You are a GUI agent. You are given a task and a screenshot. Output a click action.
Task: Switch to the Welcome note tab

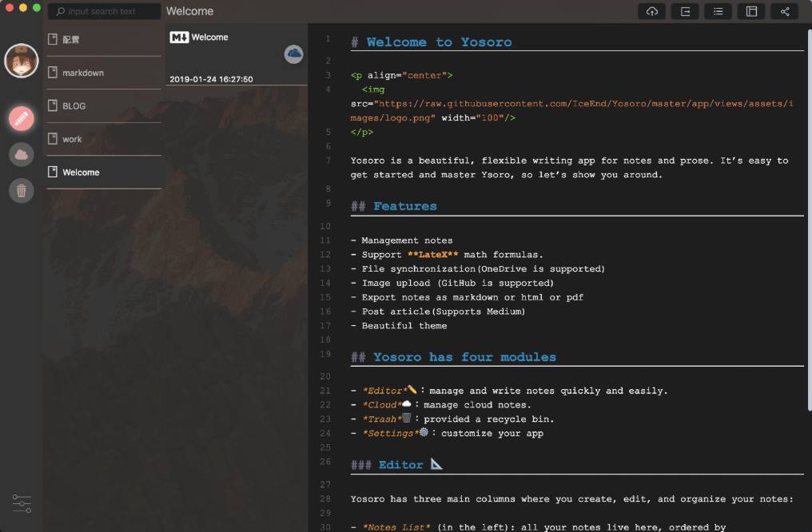tap(189, 10)
